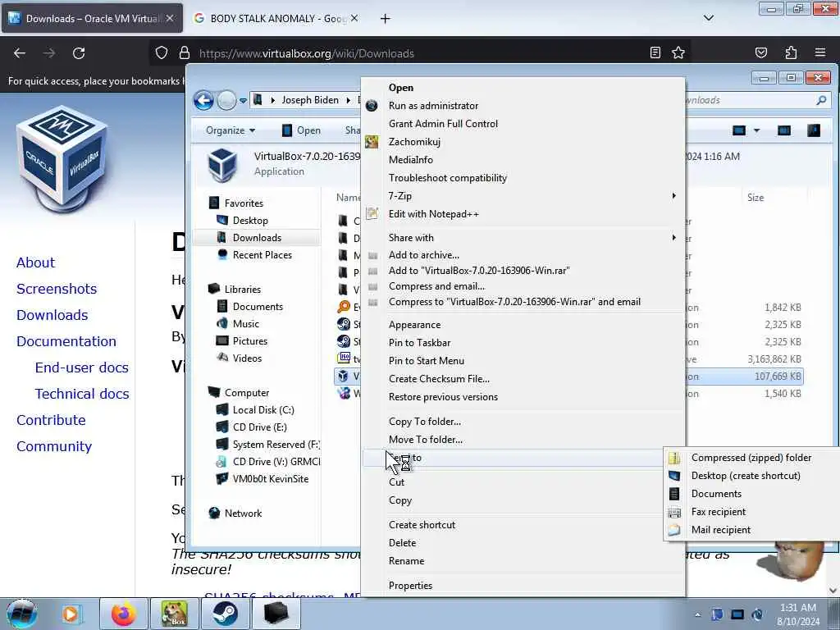Close the BODY STALK ANOMALY tab
This screenshot has width=840, height=630.
click(354, 18)
